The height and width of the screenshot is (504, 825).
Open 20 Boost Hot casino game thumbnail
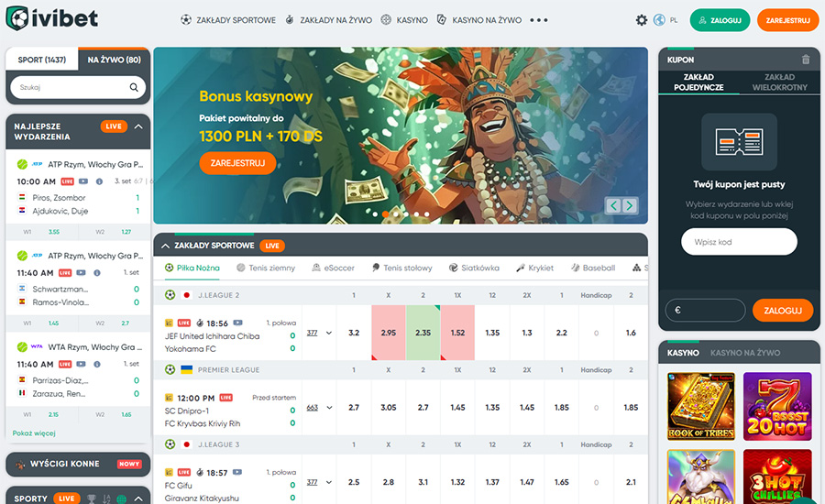777,406
